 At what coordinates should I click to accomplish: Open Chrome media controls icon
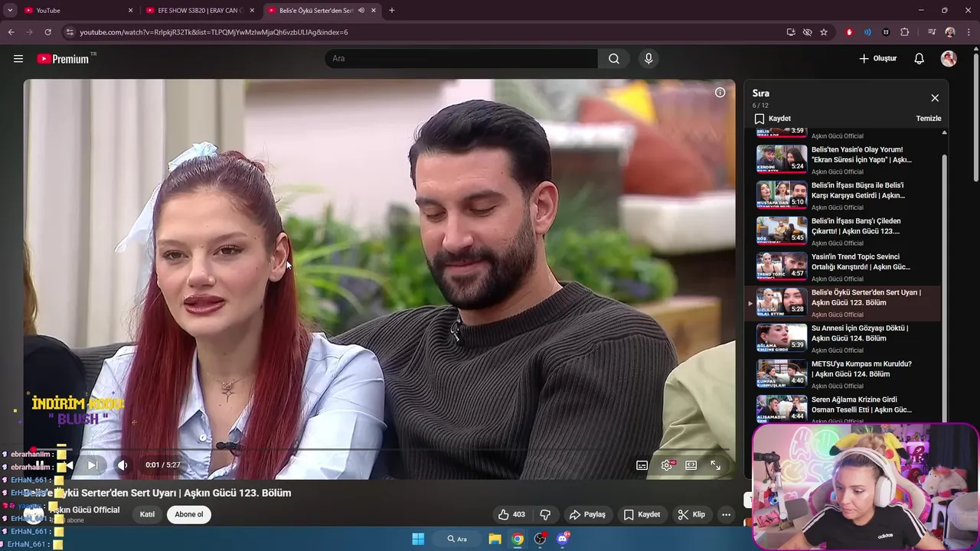pos(931,32)
